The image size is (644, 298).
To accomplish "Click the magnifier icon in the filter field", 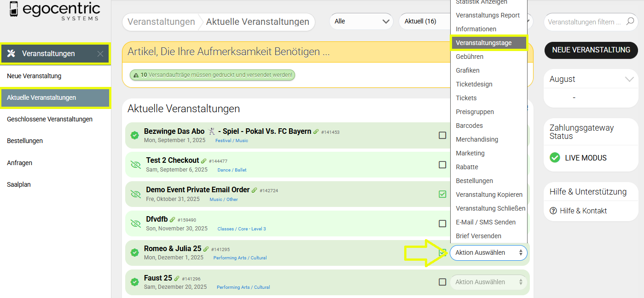I will click(x=630, y=22).
